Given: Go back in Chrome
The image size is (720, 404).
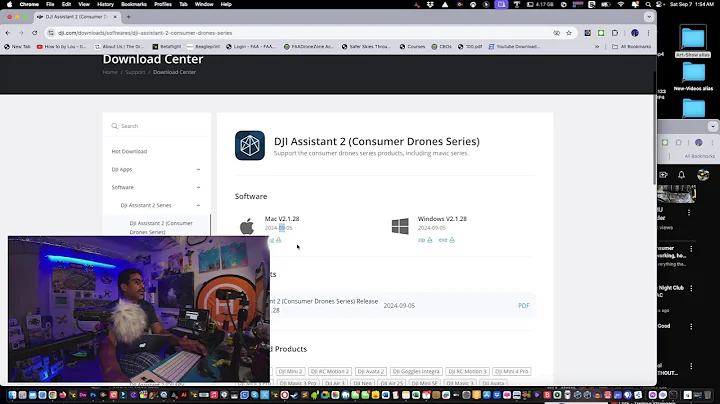Looking at the screenshot, I should 8,33.
